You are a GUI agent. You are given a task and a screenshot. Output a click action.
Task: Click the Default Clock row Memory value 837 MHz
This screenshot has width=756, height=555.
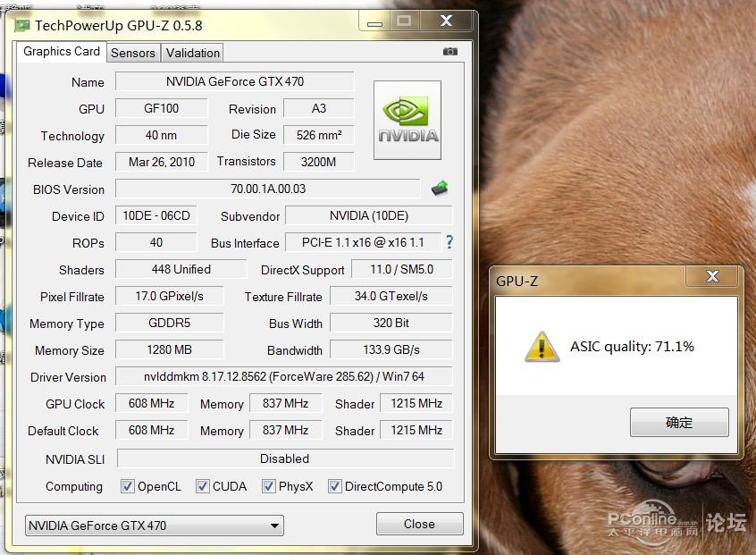click(285, 430)
